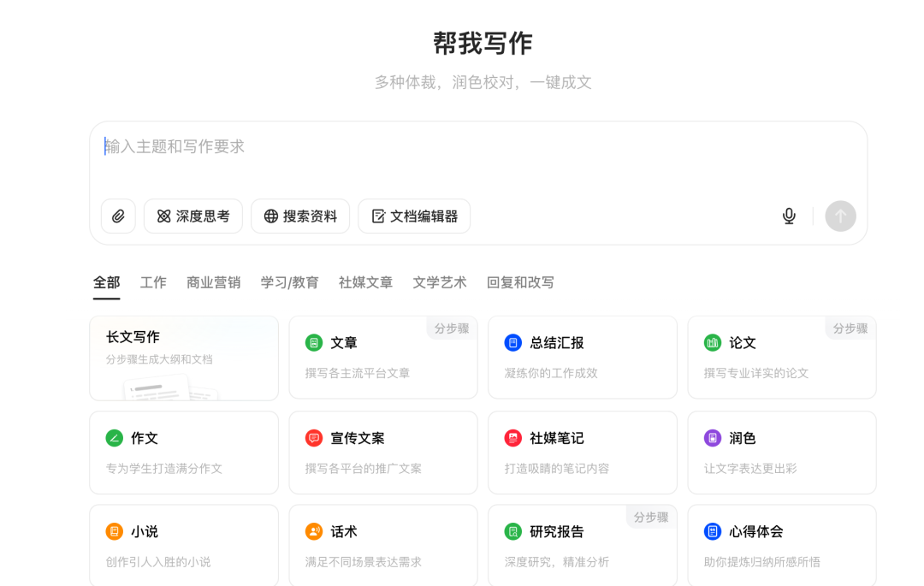Viewport: 924px width, 586px height.
Task: Open the 长文写作 card
Action: click(x=184, y=358)
